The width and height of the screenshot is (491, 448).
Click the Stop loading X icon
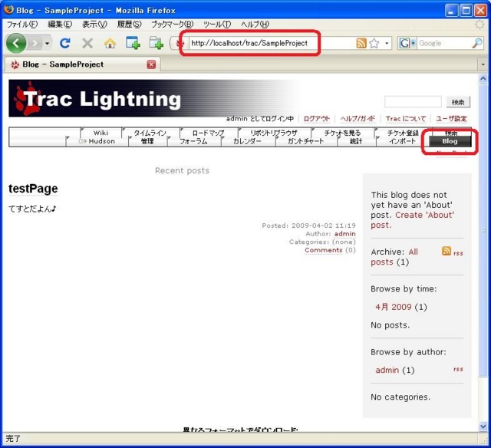(87, 43)
